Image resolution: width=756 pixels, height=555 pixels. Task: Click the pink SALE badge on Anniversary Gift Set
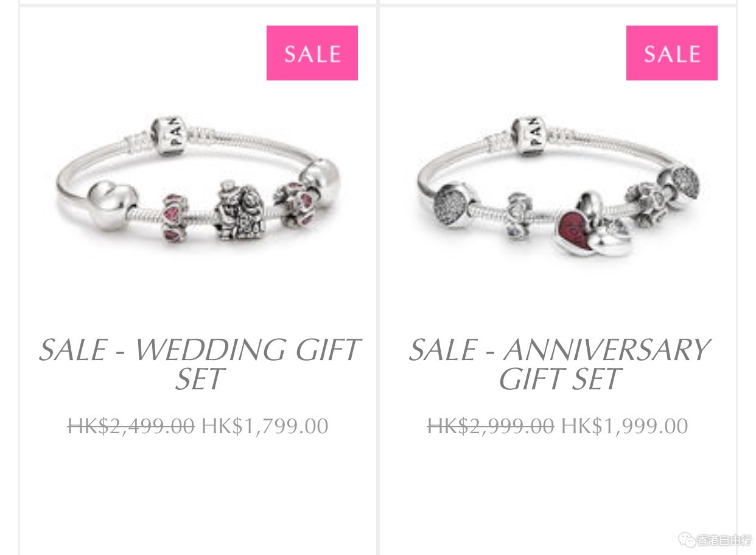(672, 53)
